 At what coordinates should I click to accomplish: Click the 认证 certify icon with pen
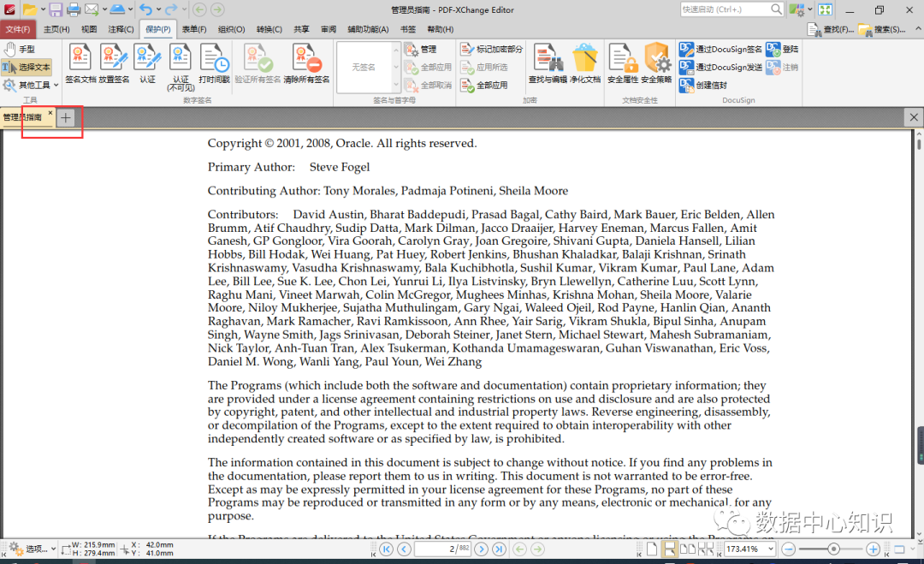point(147,63)
